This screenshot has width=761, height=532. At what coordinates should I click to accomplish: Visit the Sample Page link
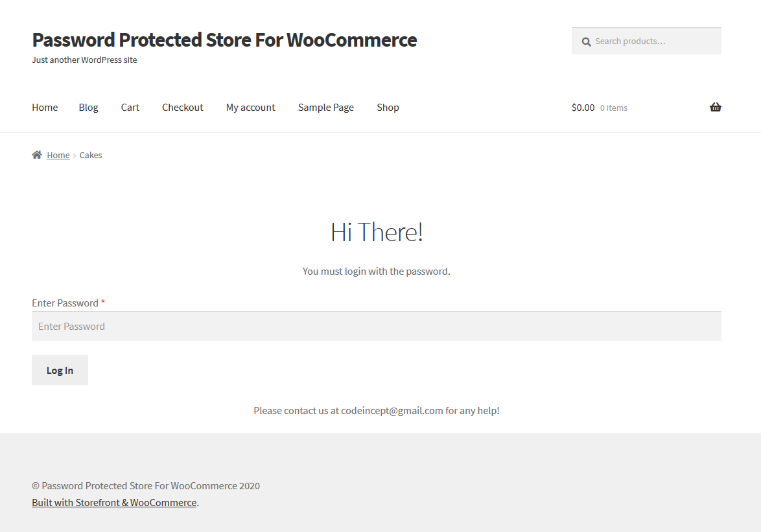click(325, 108)
